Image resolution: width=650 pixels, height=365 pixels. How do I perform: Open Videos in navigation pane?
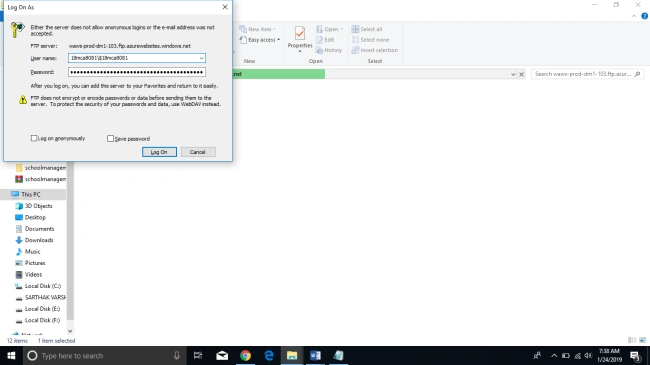[x=29, y=275]
